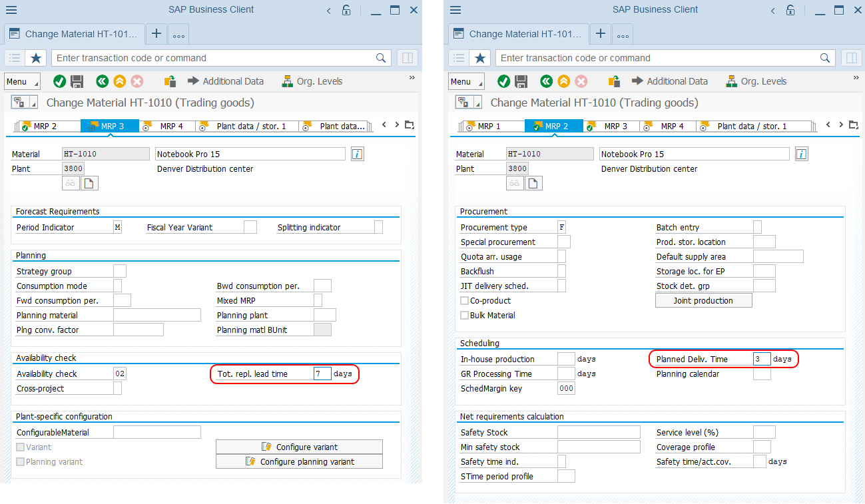Click search magnifier in right command field
Viewport: 865px width, 504px height.
click(x=825, y=58)
